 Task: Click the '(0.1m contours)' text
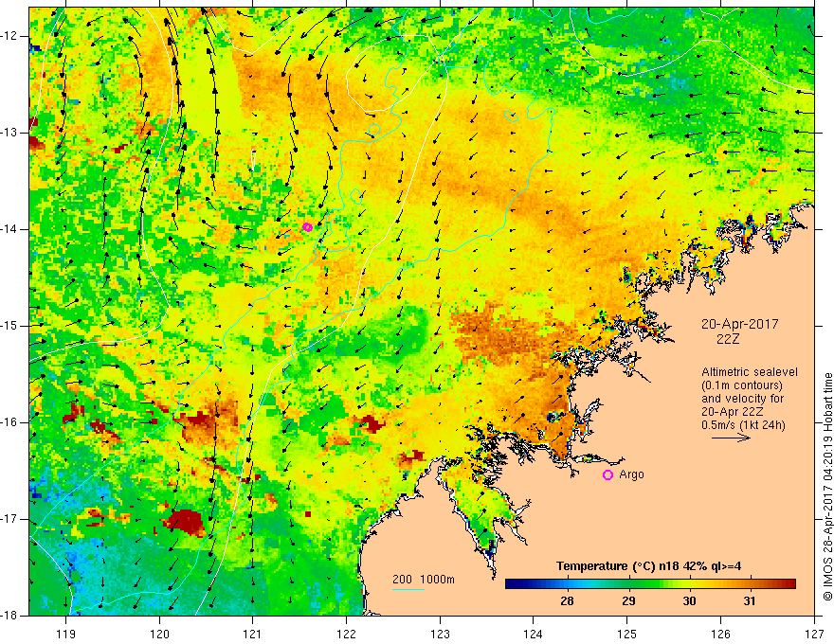[x=742, y=385]
